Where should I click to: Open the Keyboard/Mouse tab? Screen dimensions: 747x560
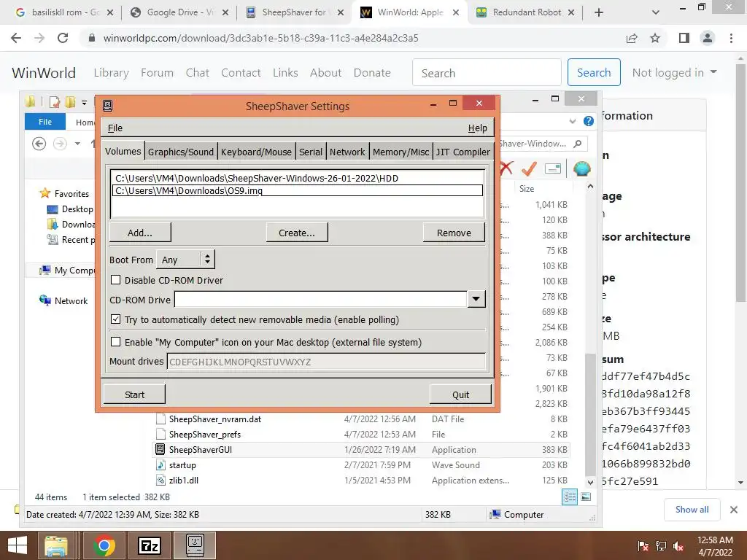click(x=256, y=152)
